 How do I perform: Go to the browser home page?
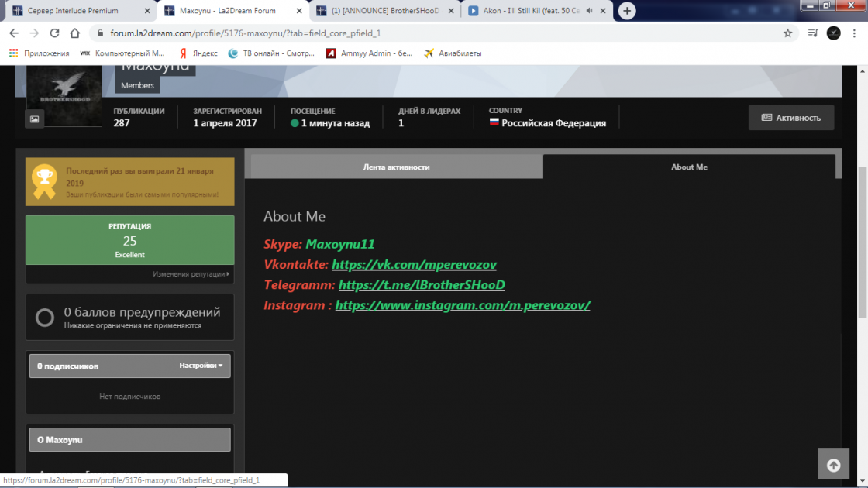point(74,33)
